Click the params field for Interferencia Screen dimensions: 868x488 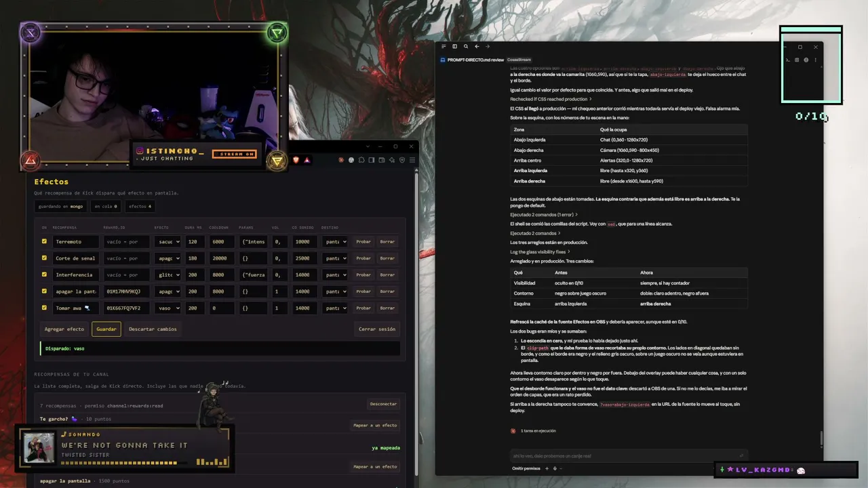tap(253, 274)
